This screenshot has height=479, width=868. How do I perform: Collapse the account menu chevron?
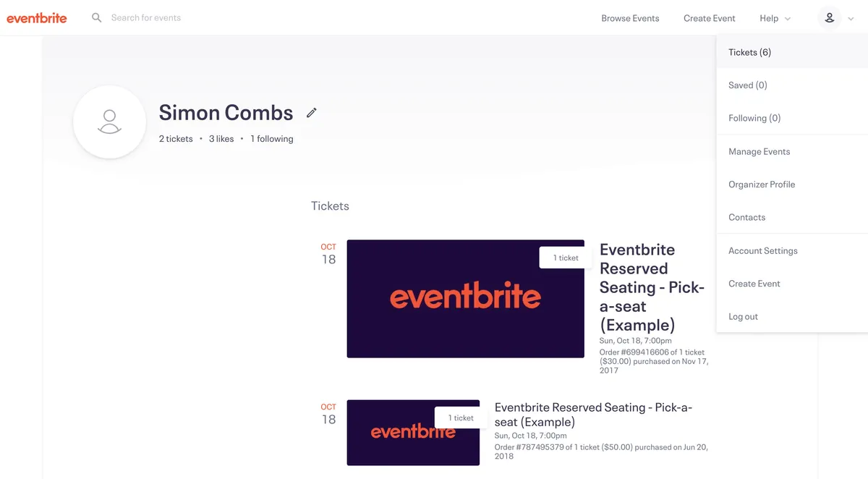851,19
